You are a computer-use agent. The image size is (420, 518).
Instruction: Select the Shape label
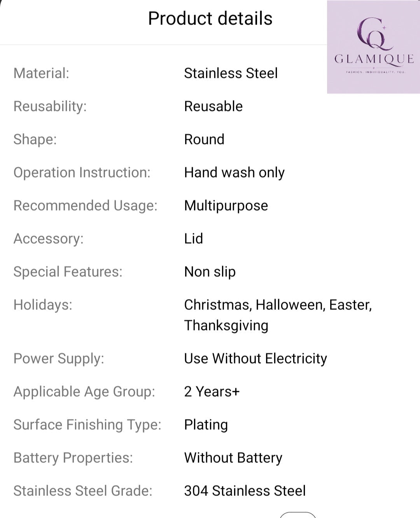[x=35, y=139]
